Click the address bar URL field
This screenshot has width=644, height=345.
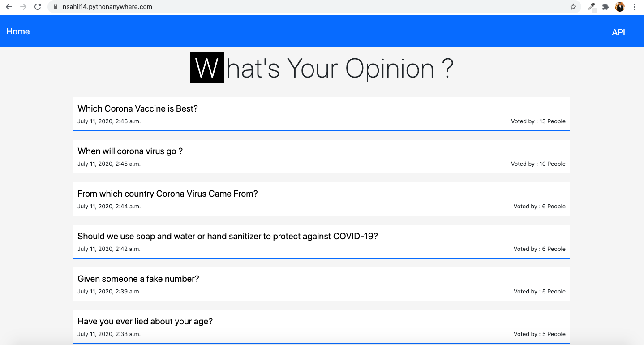[x=313, y=7]
